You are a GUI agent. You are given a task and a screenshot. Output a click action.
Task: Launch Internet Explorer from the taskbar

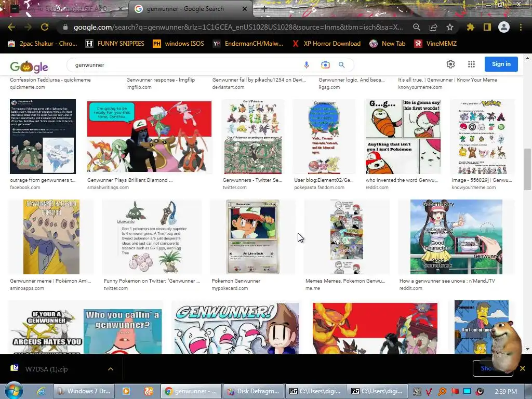(41, 391)
